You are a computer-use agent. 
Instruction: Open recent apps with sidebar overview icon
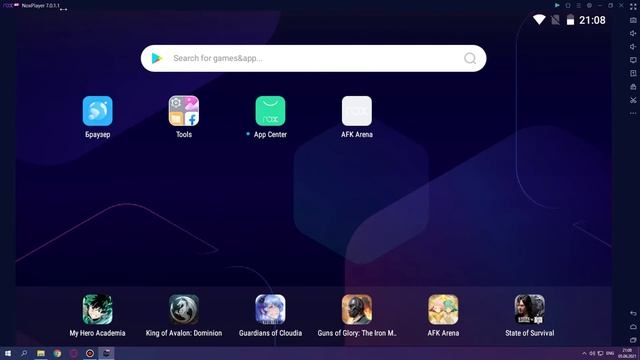633,340
